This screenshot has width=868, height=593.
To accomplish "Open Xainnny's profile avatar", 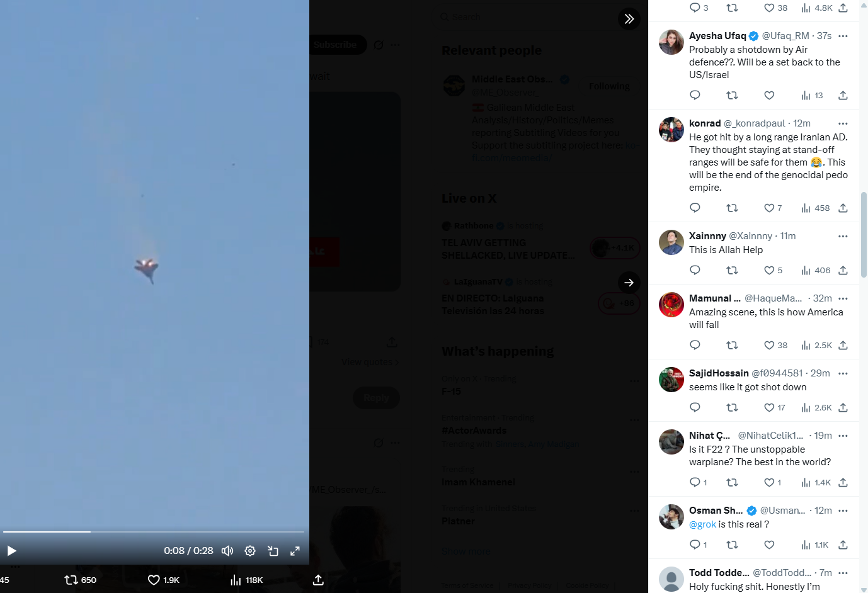I will tap(671, 242).
